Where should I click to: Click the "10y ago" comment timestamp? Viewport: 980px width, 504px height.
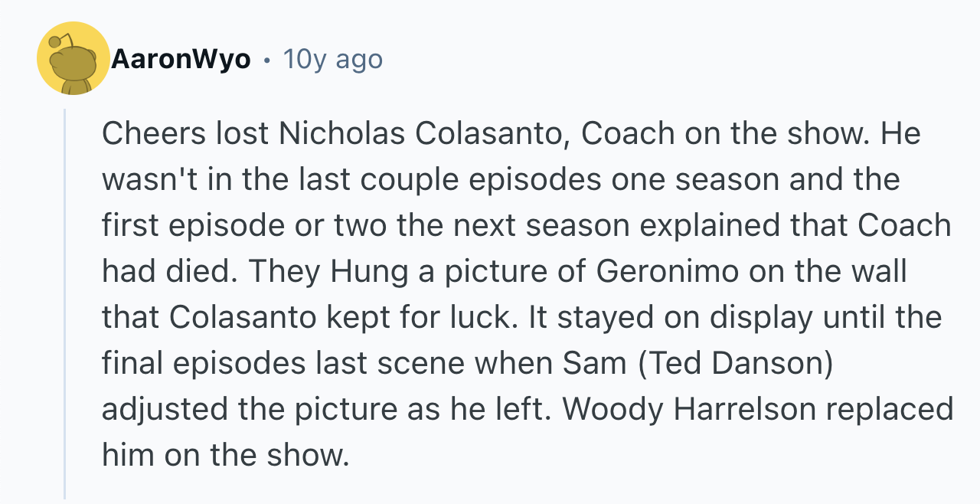tap(333, 59)
